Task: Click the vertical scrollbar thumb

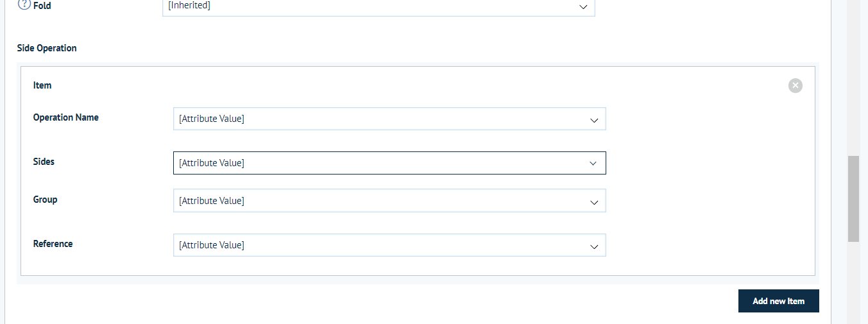Action: click(853, 198)
